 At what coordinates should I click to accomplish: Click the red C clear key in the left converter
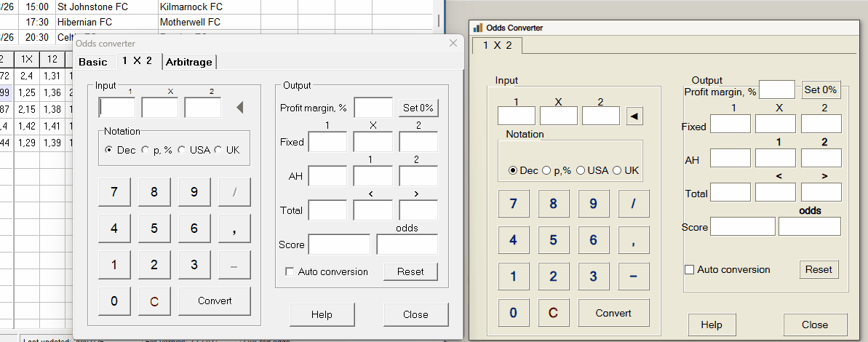click(x=154, y=301)
